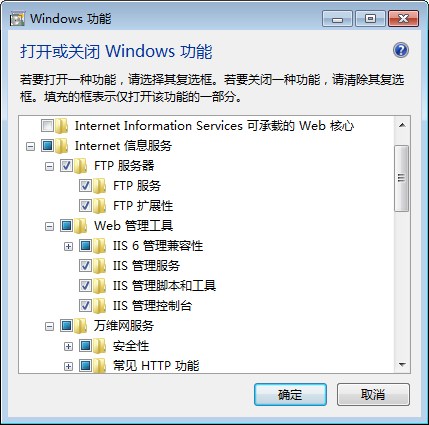The image size is (429, 425).
Task: Click the blue help question mark icon
Action: [401, 50]
